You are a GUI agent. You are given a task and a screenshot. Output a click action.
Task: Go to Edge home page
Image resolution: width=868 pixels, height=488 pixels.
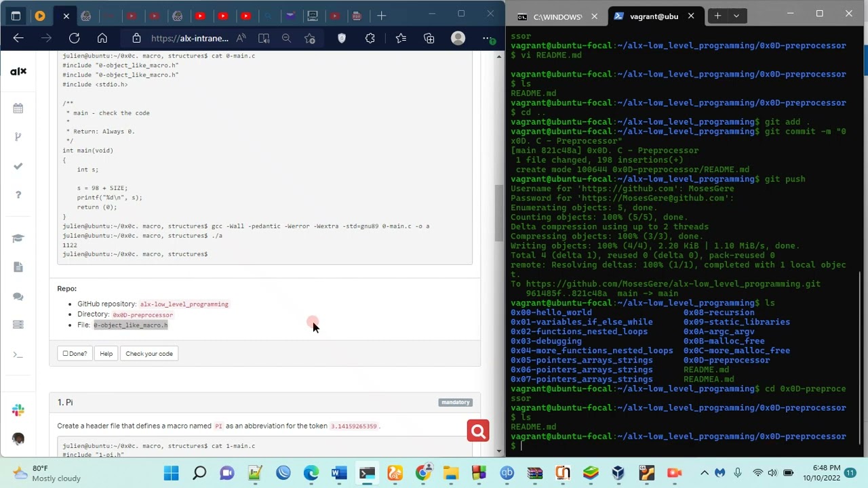[x=102, y=39]
